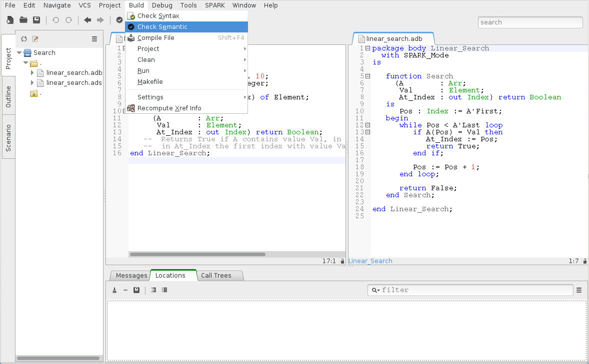Viewport: 589px width, 364px height.
Task: Click the Search project drawer icon
Action: click(27, 53)
